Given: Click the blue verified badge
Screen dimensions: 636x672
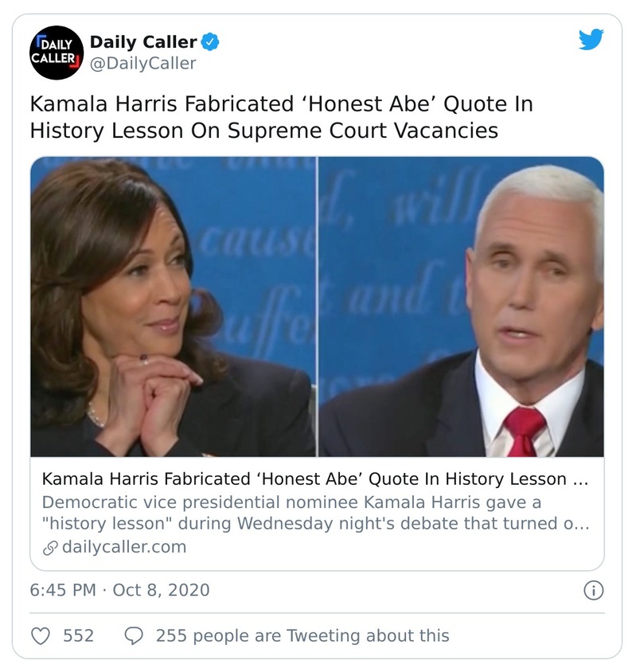Looking at the screenshot, I should (x=211, y=42).
